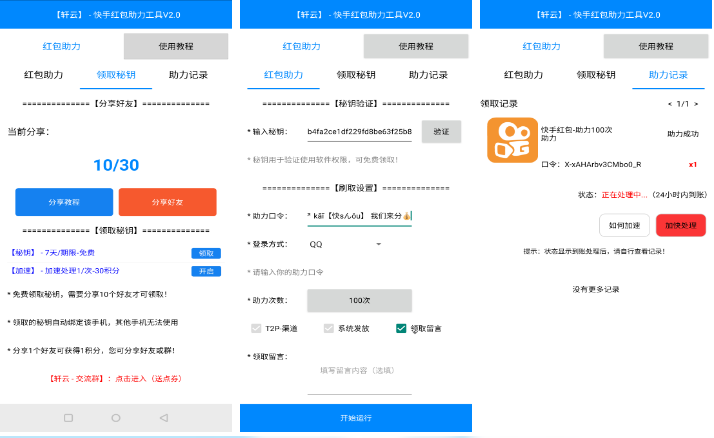This screenshot has width=714, height=438.
Task: Click the 验证 button beside the key field
Action: (441, 132)
